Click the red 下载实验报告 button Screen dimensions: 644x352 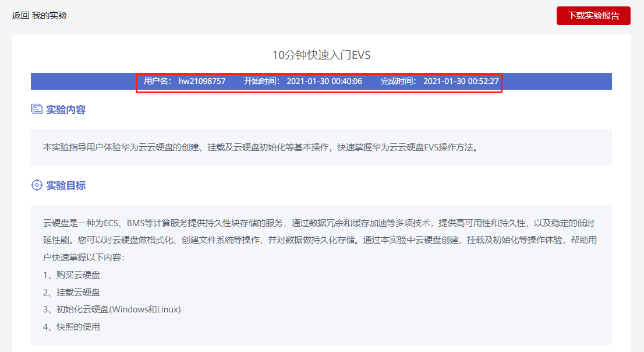(x=593, y=16)
